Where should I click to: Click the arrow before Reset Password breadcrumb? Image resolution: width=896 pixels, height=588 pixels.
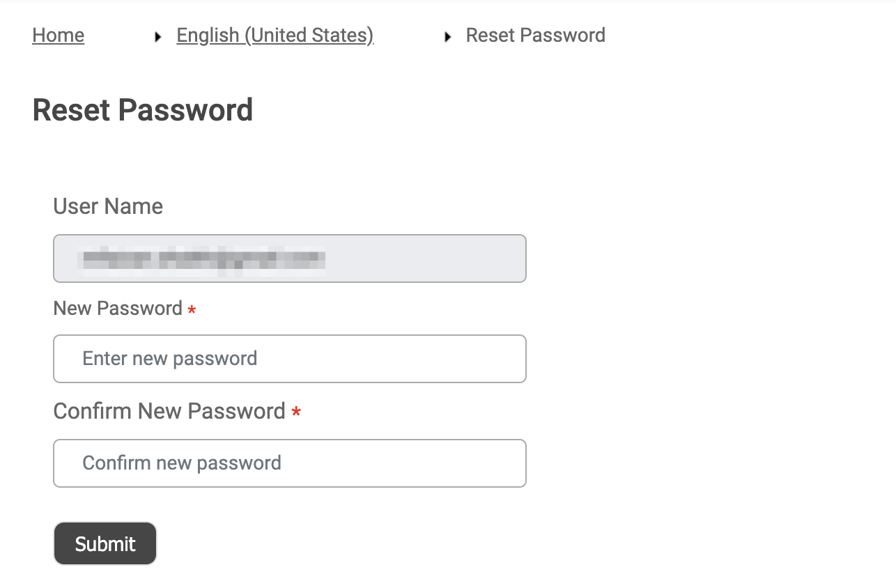(x=448, y=37)
